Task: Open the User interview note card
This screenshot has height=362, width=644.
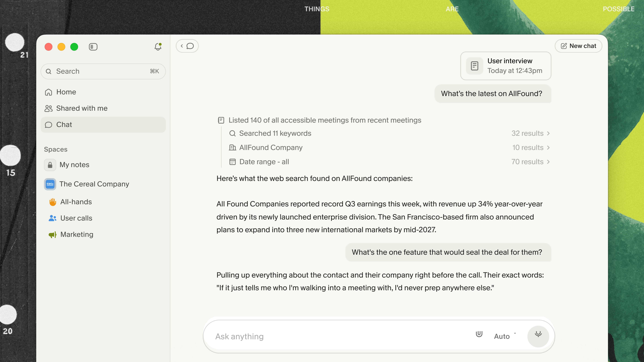Action: [505, 66]
